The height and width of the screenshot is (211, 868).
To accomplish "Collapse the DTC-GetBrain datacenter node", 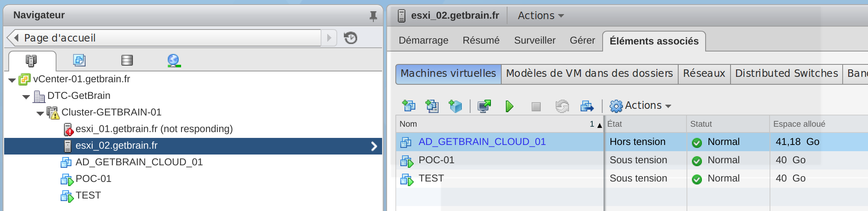I will coord(26,97).
